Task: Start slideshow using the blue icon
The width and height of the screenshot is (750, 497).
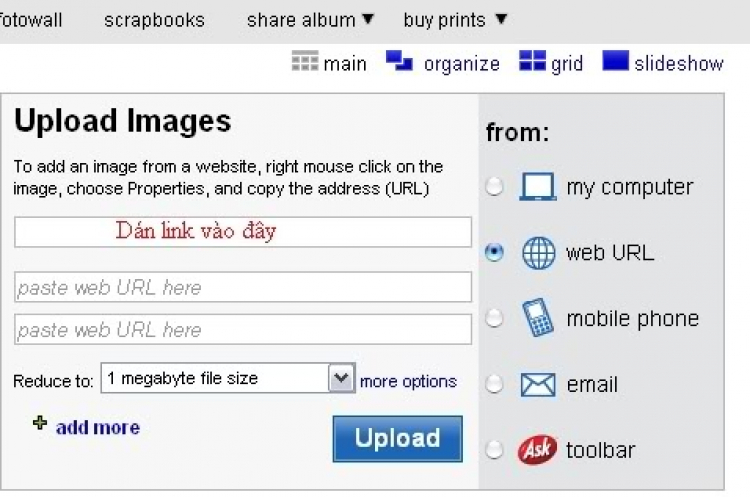Action: 615,61
